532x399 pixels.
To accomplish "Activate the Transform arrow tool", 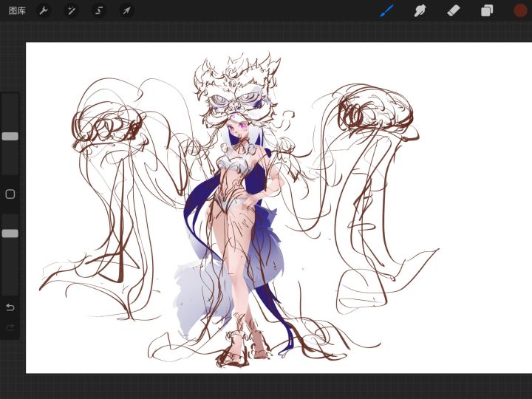I will click(x=126, y=11).
